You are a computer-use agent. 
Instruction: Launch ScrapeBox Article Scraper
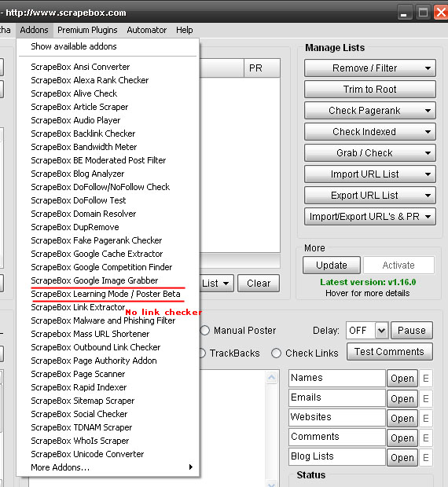click(x=108, y=107)
